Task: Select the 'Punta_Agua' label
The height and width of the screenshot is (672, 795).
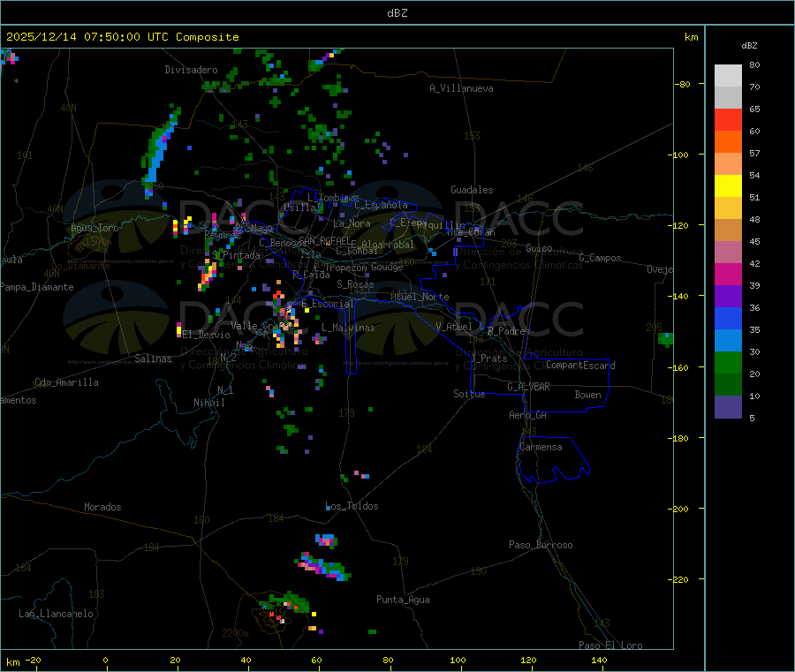Action: 403,600
